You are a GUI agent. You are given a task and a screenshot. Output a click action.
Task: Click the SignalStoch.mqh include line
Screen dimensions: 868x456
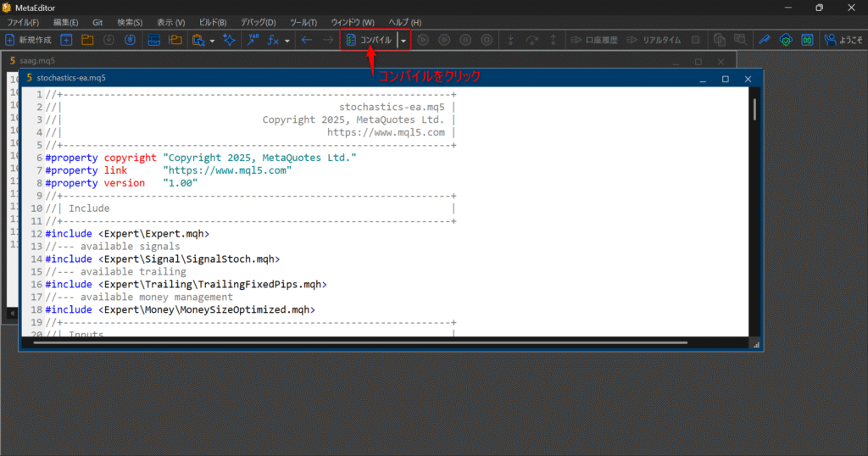(x=163, y=259)
